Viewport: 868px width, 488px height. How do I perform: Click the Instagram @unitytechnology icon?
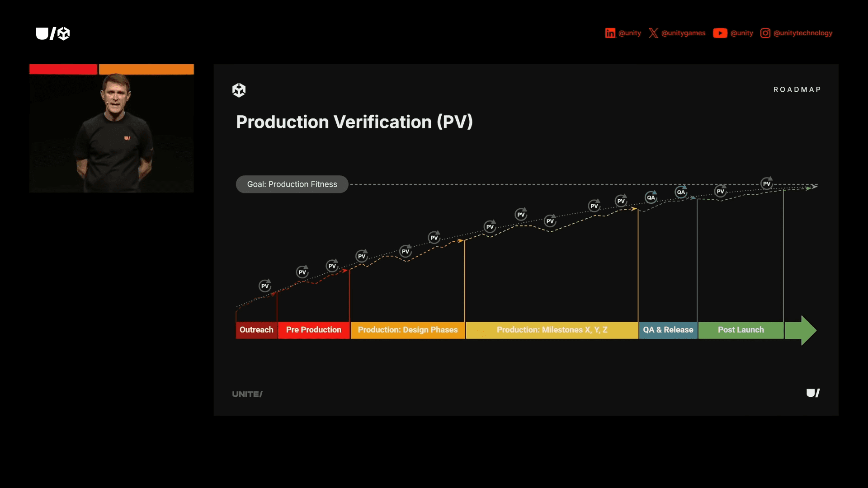765,33
